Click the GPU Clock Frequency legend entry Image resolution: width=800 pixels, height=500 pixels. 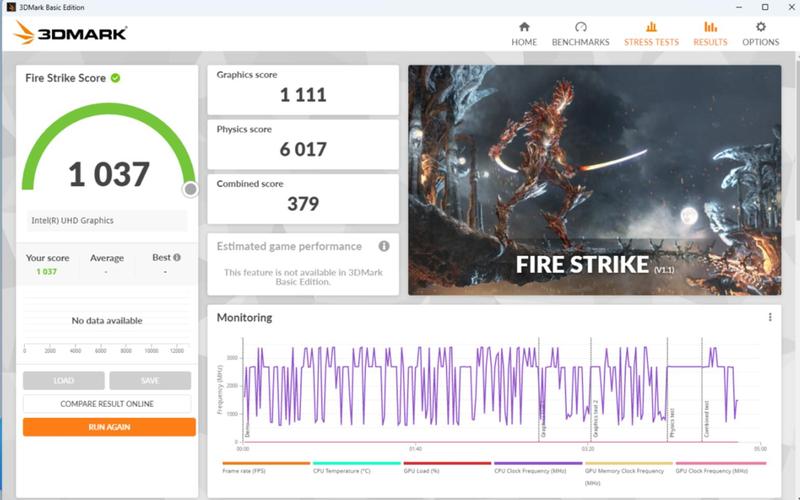[711, 470]
